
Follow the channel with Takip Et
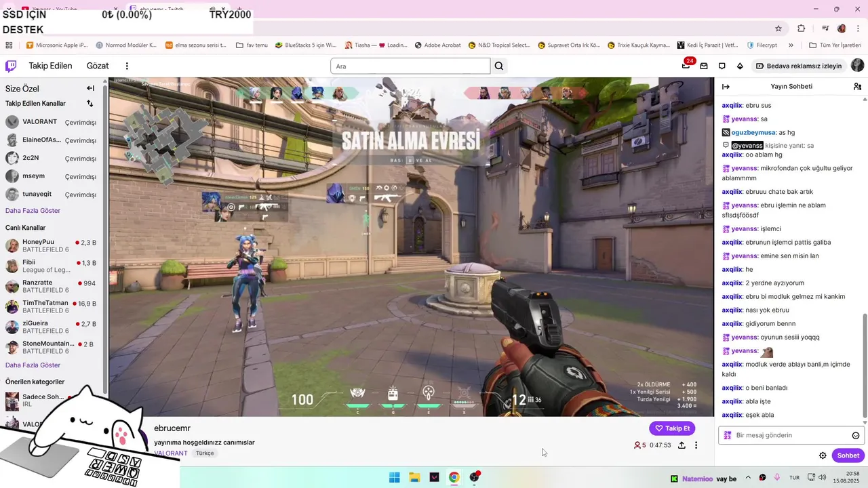672,428
